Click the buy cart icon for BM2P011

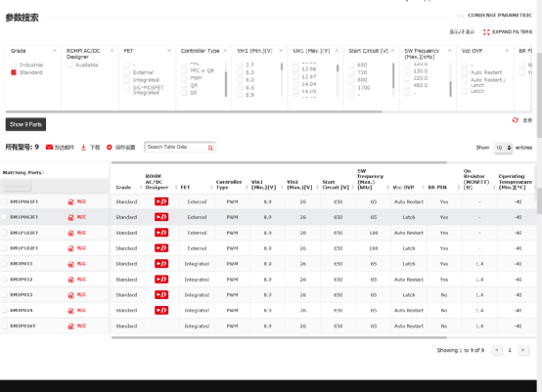[x=70, y=264]
